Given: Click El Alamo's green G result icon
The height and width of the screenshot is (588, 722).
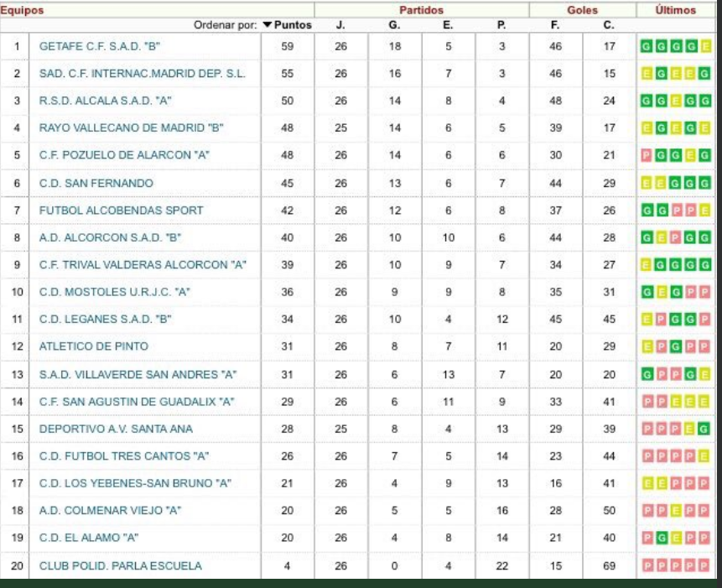Looking at the screenshot, I should point(662,538).
